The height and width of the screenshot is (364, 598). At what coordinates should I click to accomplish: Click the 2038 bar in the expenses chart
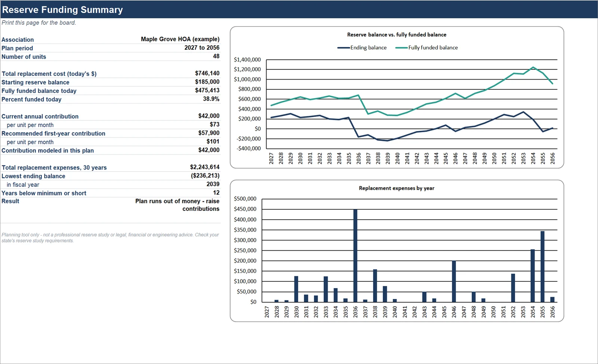375,286
